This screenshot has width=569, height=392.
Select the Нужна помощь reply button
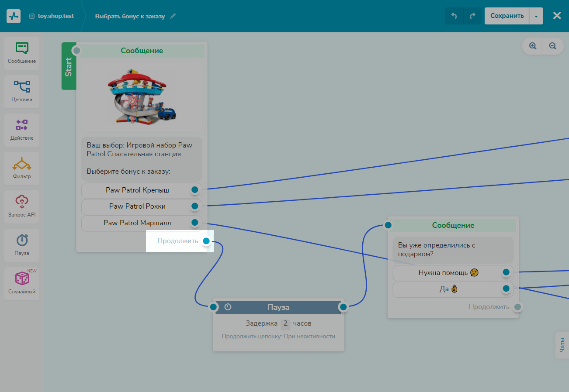448,273
